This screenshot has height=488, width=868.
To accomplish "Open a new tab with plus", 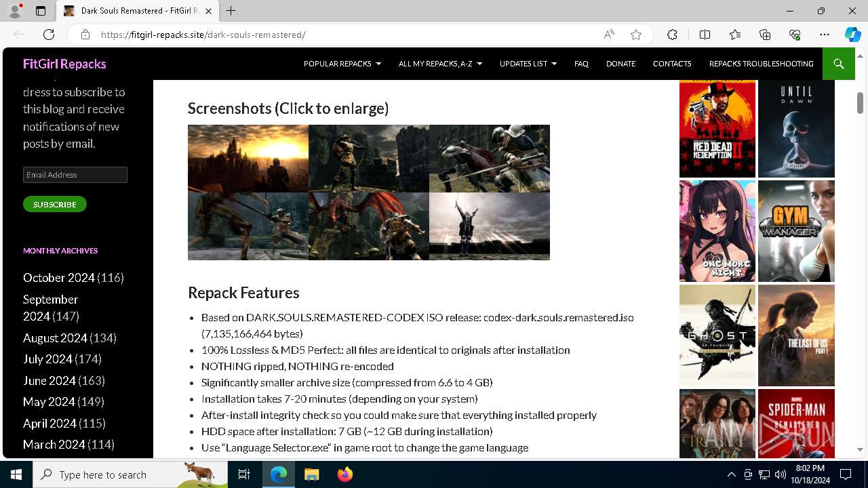I will (231, 11).
